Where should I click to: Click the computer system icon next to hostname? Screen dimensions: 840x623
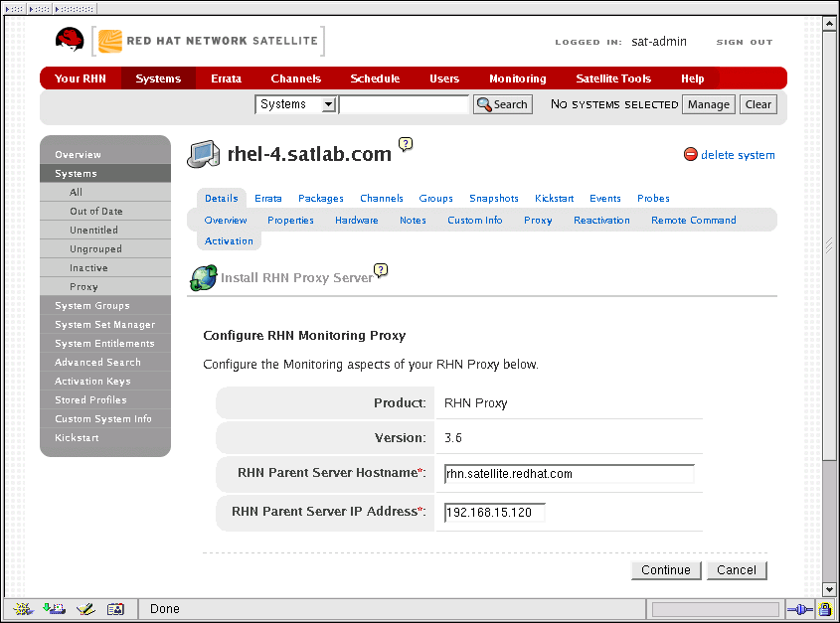coord(203,154)
